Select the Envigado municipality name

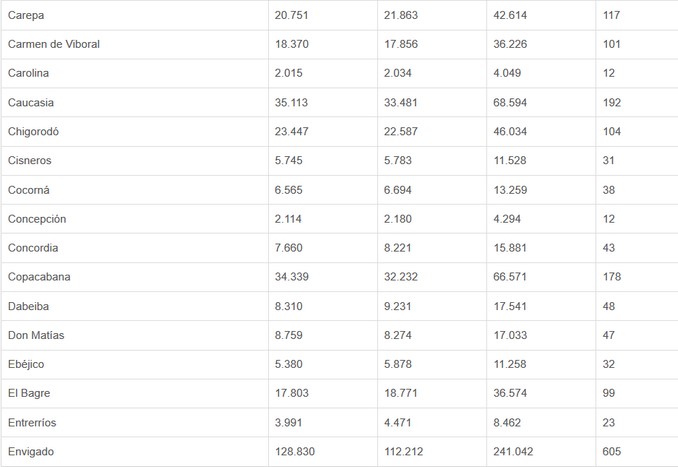point(31,452)
